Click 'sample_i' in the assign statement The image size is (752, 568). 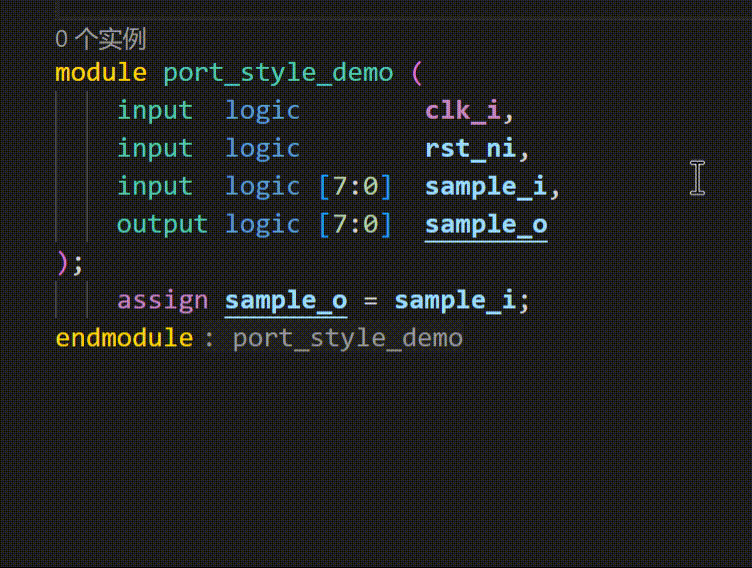pos(455,301)
